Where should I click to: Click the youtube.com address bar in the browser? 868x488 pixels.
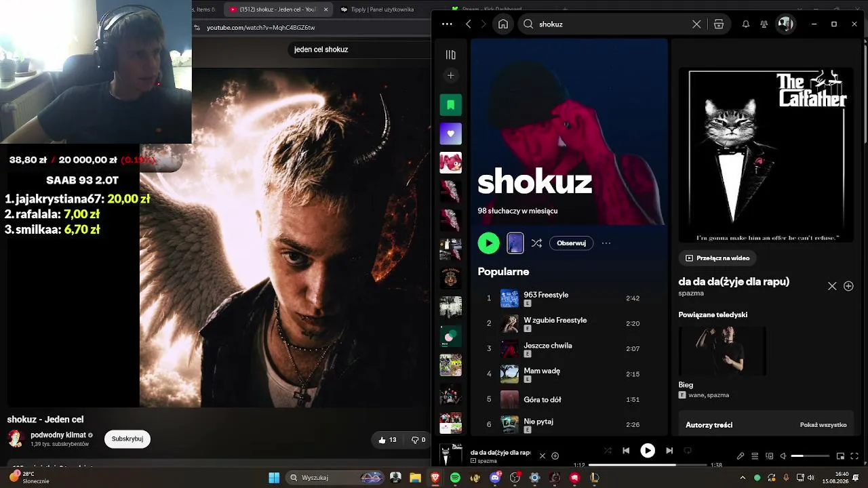click(261, 28)
